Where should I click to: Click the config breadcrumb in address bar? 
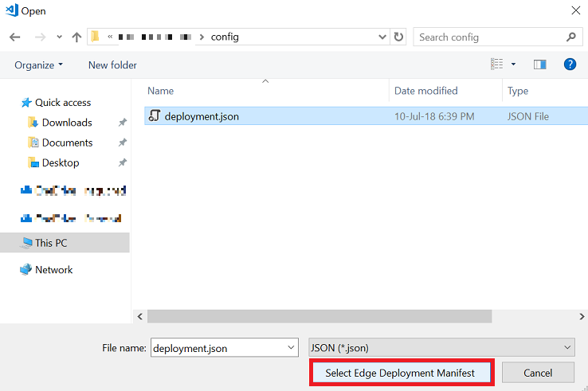point(225,37)
